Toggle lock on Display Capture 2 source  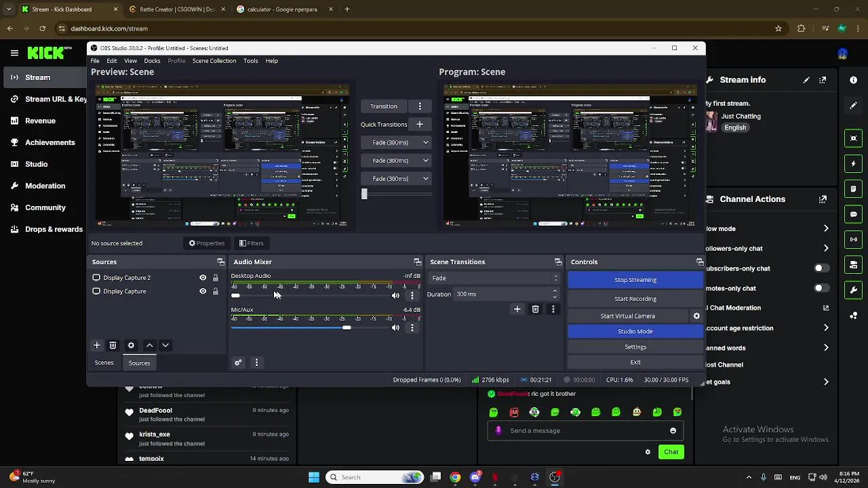click(216, 278)
